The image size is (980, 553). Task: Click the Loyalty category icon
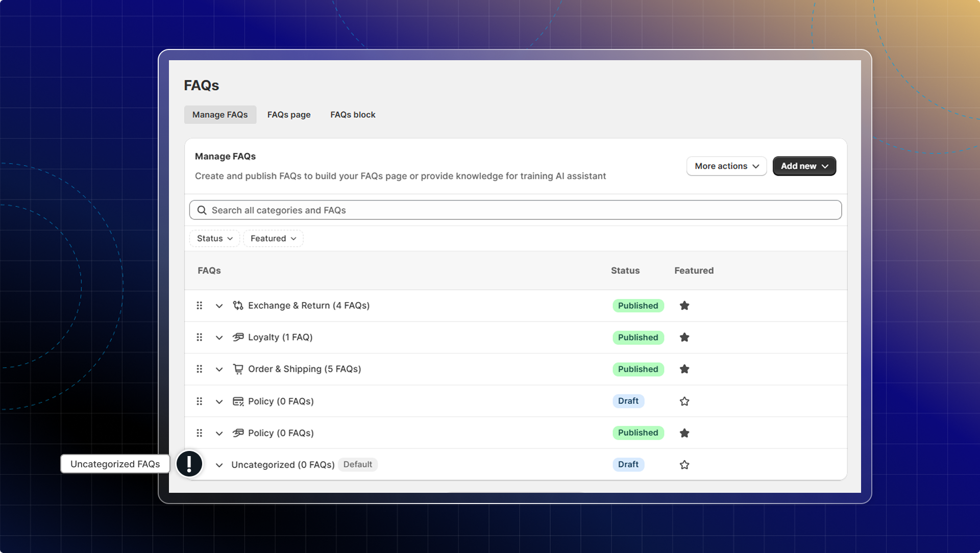pos(238,337)
